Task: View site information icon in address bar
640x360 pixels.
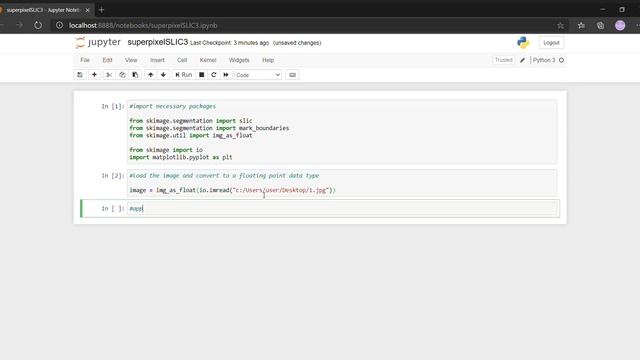Action: point(60,25)
